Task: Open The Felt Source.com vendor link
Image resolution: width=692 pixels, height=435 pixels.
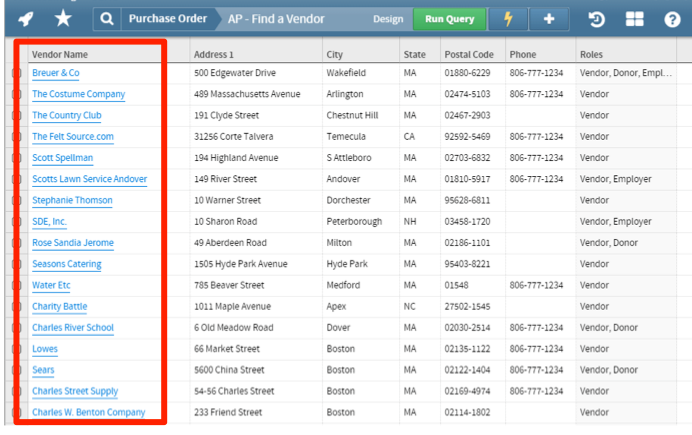Action: click(x=73, y=136)
